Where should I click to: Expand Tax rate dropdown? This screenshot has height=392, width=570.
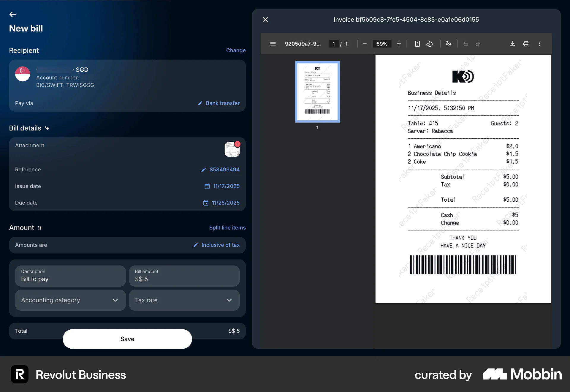184,300
